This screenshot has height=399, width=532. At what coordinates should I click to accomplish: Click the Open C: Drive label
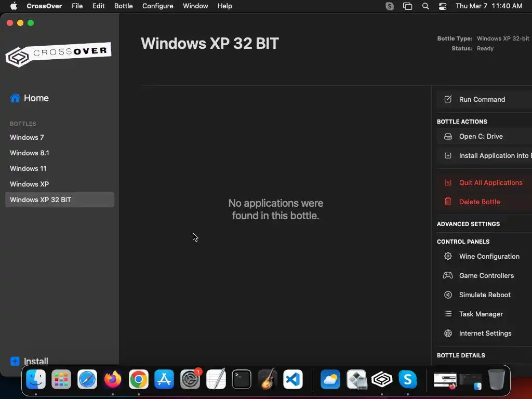481,137
